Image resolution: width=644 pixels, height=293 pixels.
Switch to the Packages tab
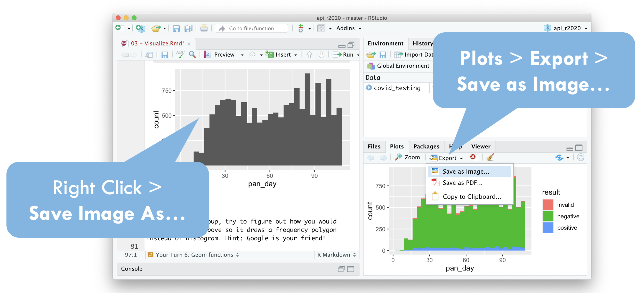click(426, 146)
